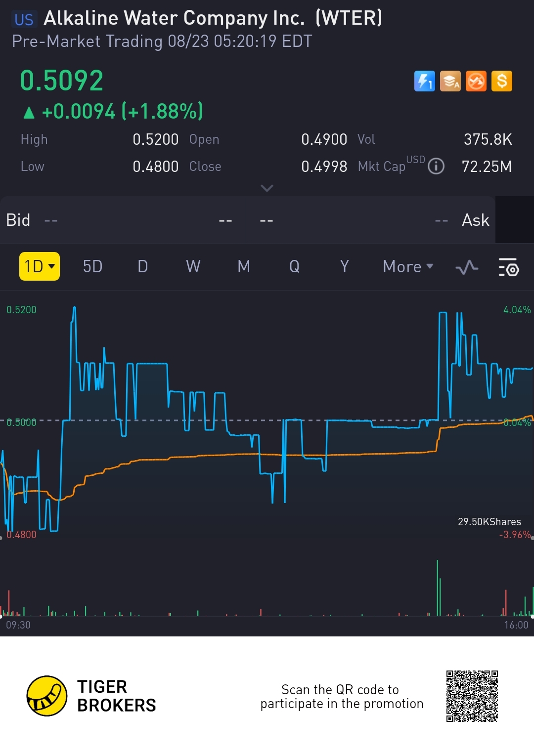This screenshot has width=534, height=756.
Task: Tap the Pre-Market Trading timestamp line
Action: click(x=162, y=41)
